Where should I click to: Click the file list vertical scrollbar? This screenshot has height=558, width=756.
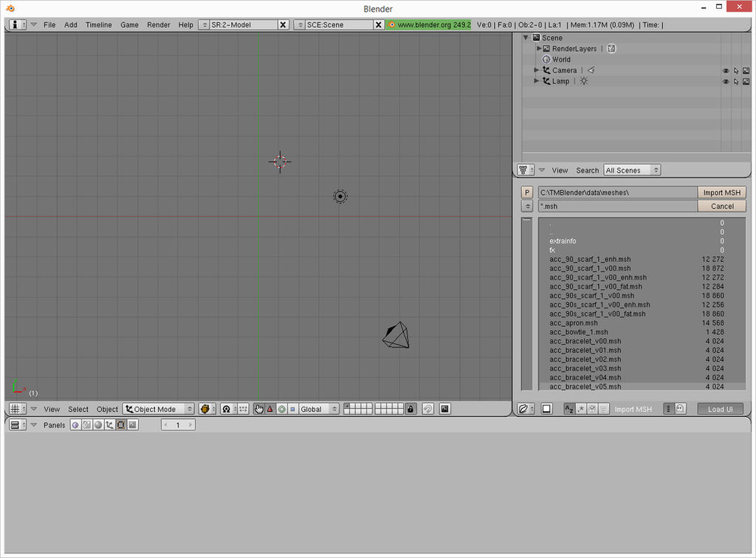(x=526, y=303)
